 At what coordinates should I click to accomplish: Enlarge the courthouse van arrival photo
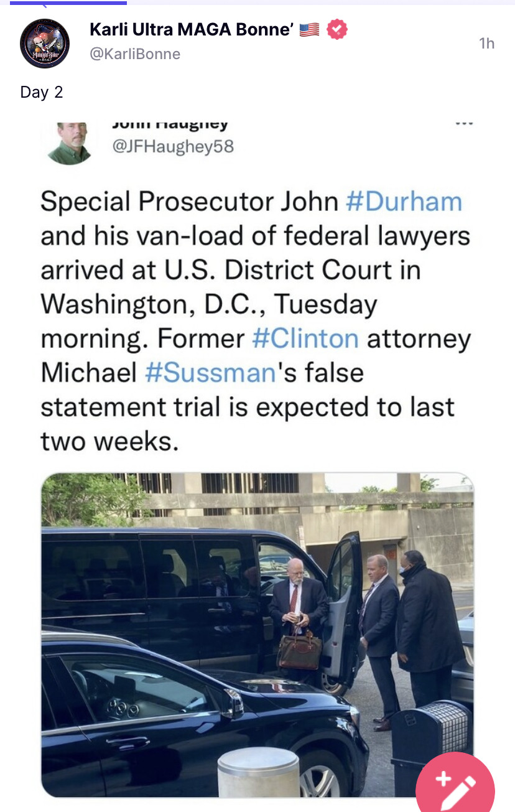pos(257,635)
